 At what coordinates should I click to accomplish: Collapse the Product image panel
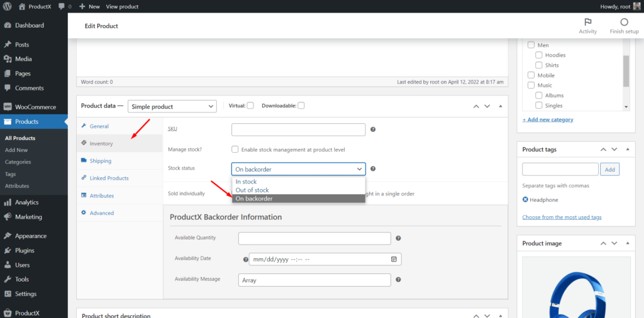point(627,243)
